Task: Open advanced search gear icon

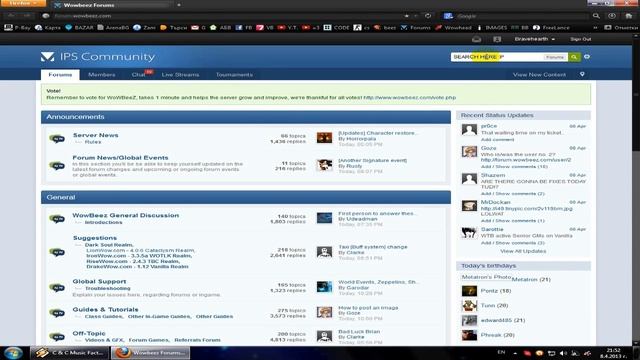Action: pos(587,57)
